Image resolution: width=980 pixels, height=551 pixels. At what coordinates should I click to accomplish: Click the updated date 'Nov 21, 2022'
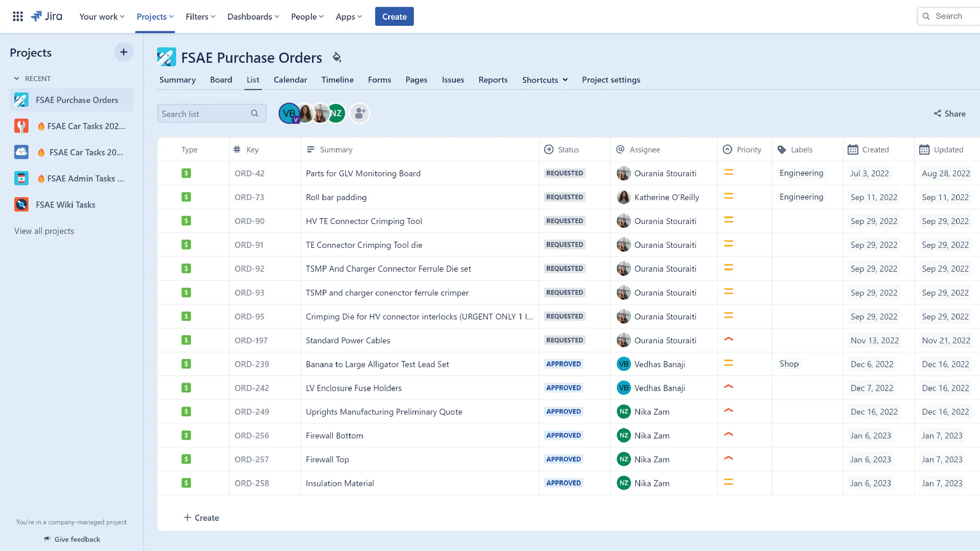[946, 340]
